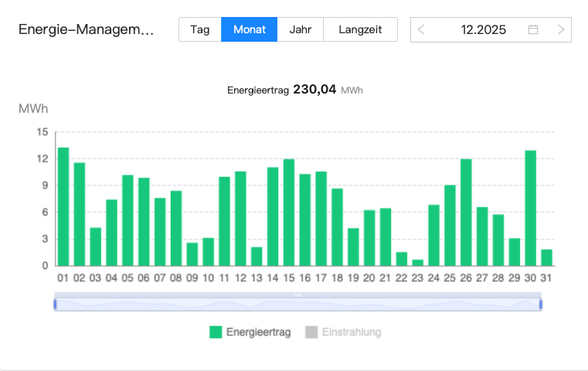588x371 pixels.
Task: Click the calendar icon in date field
Action: (x=533, y=30)
